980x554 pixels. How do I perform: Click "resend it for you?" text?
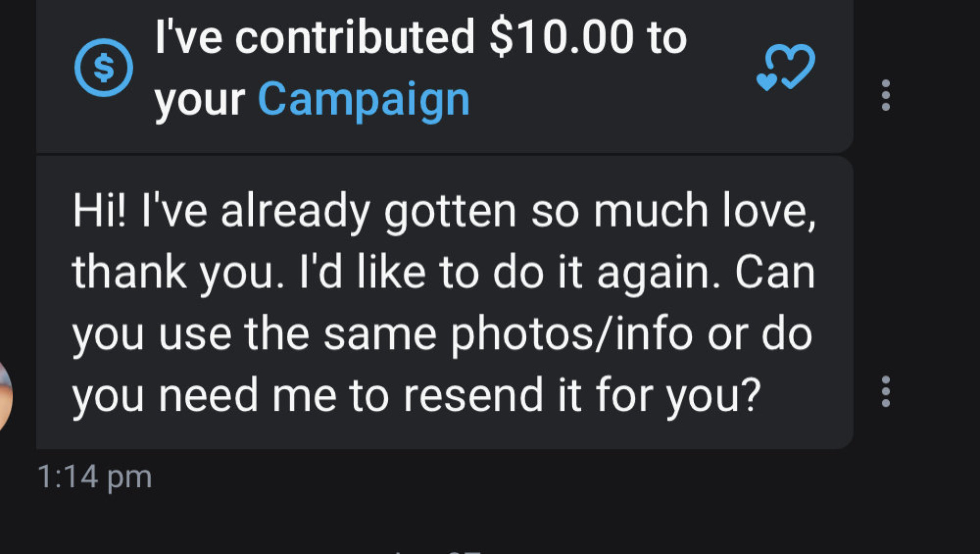pos(582,396)
